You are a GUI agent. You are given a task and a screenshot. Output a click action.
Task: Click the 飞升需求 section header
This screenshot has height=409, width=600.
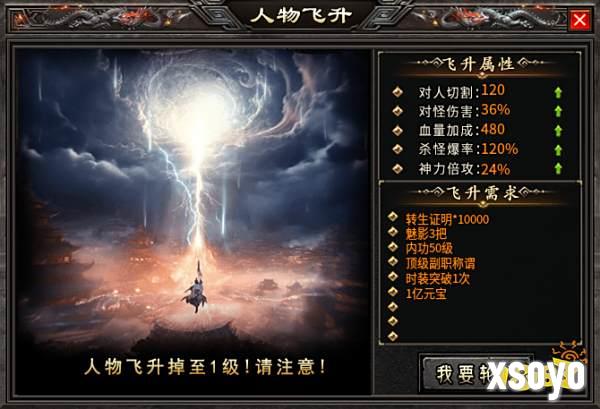(480, 193)
